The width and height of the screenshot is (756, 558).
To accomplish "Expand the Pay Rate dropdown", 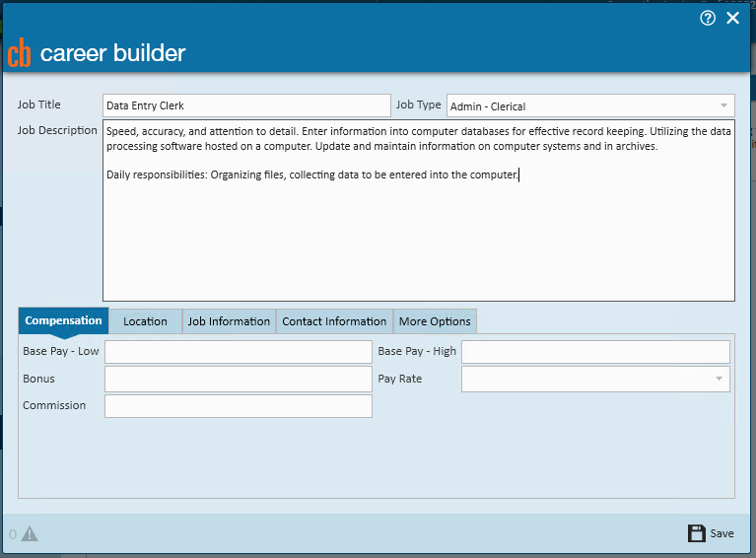I will tap(595, 380).
